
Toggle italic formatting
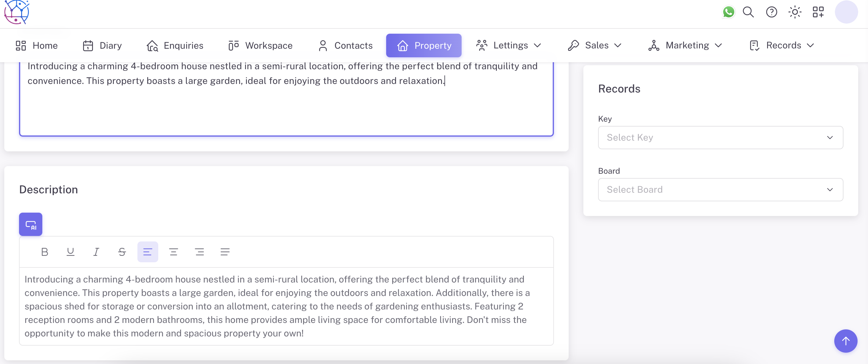pos(96,252)
